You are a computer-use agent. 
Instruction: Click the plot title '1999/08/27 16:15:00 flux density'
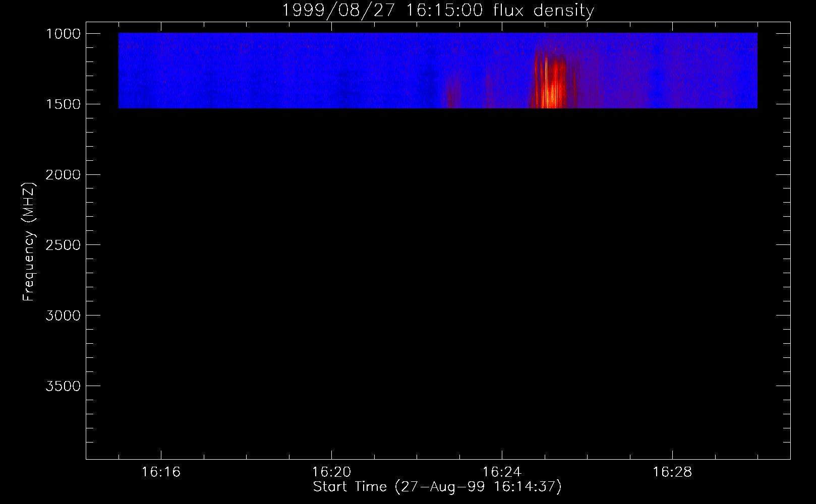click(438, 10)
